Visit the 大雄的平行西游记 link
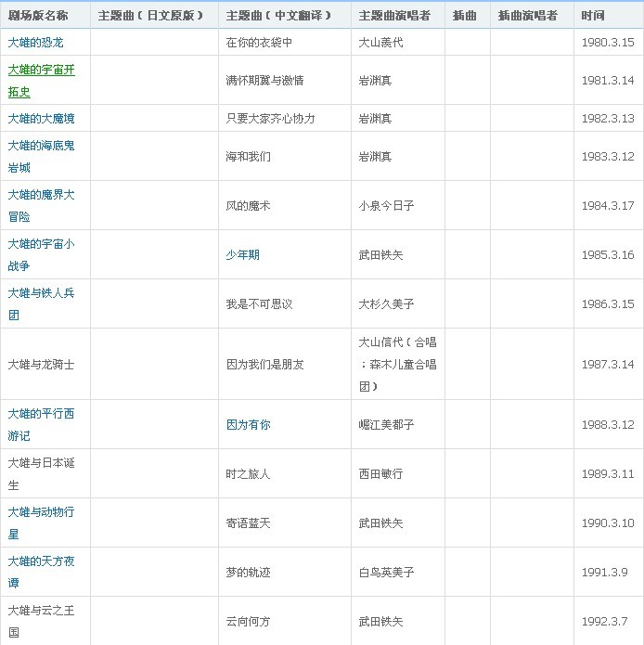 tap(41, 414)
